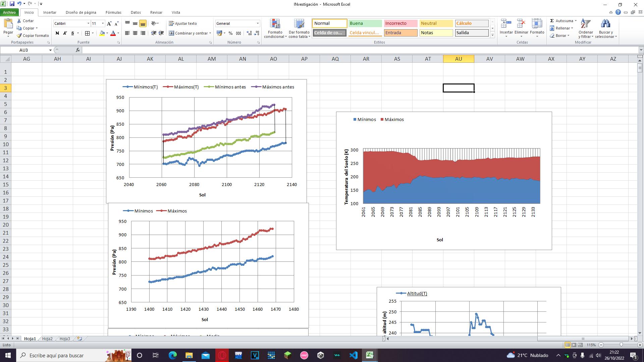Image resolution: width=644 pixels, height=362 pixels.
Task: Open the Calibri font name dropdown
Action: (88, 23)
